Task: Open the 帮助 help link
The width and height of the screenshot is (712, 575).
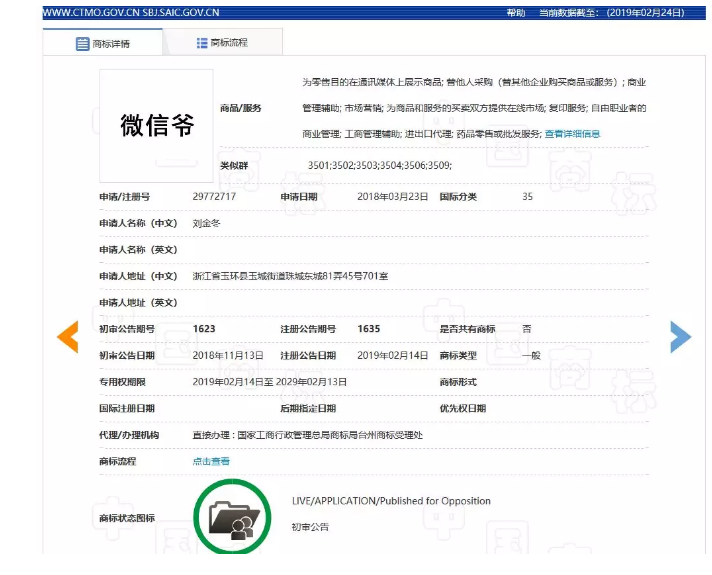Action: tap(516, 13)
